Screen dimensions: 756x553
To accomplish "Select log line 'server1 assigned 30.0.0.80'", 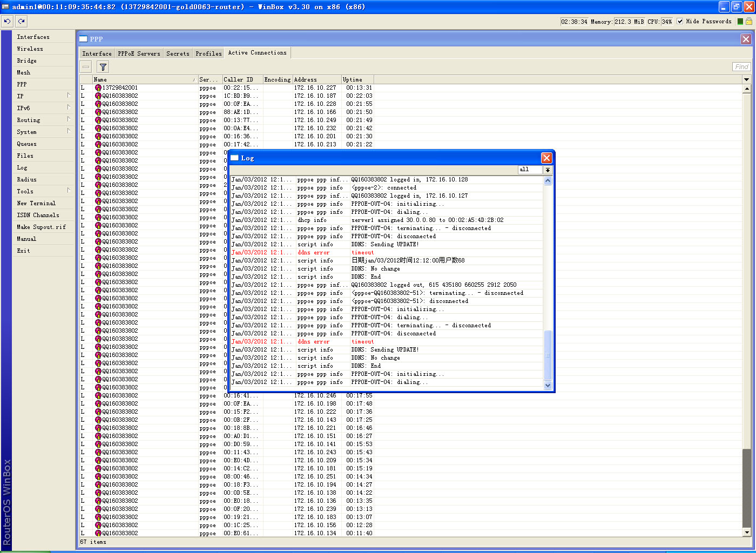I will point(387,220).
